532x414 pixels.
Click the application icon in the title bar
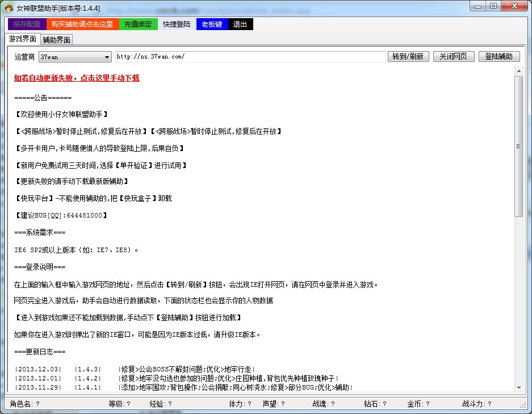[7, 6]
